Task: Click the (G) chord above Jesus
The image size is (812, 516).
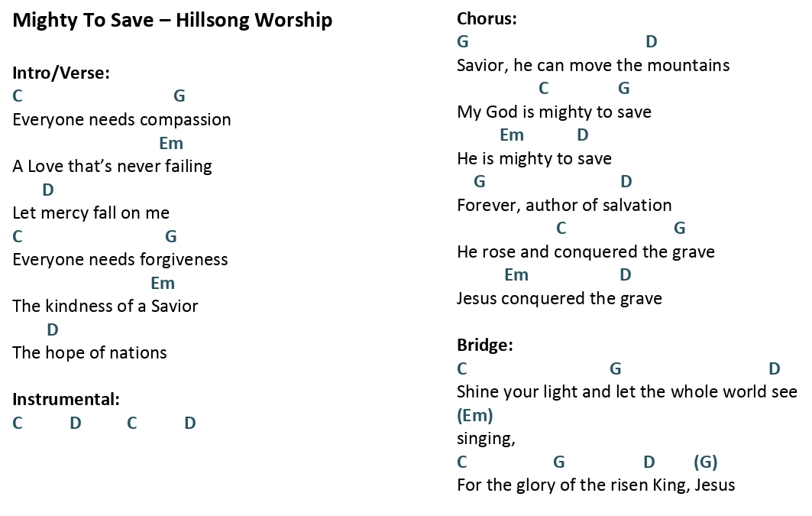Action: click(x=705, y=462)
